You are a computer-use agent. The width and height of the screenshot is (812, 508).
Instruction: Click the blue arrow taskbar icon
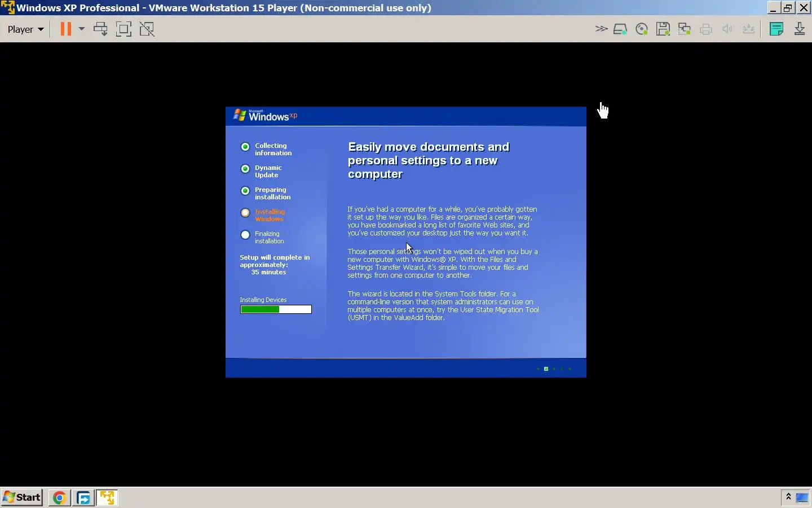(x=83, y=498)
